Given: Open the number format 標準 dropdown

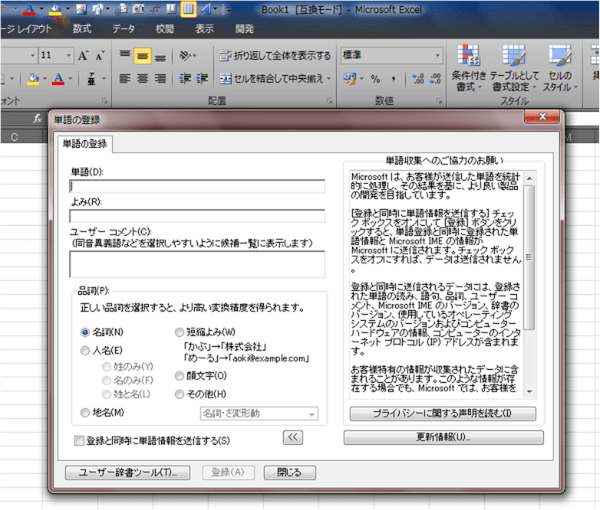Looking at the screenshot, I should click(437, 55).
